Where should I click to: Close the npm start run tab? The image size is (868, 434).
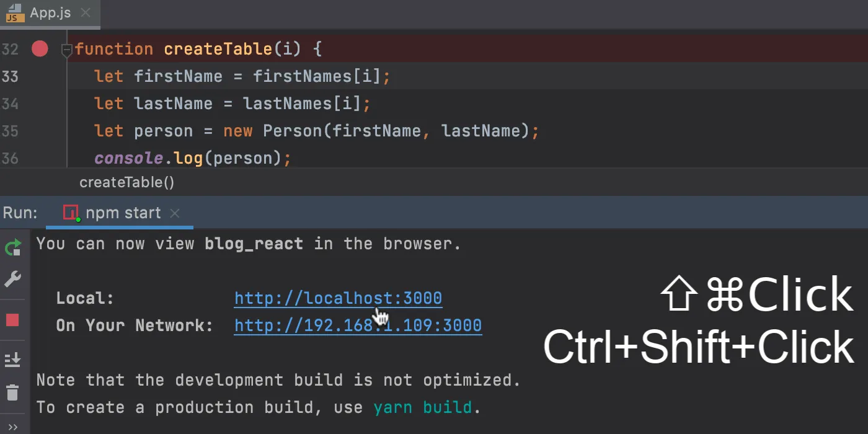click(x=175, y=213)
